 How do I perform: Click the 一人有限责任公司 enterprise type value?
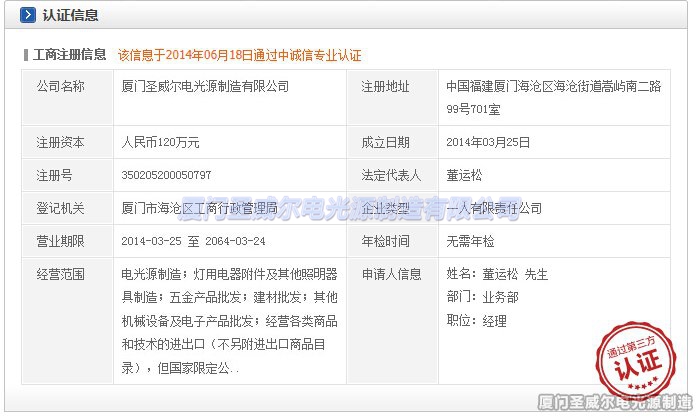pyautogui.click(x=494, y=208)
